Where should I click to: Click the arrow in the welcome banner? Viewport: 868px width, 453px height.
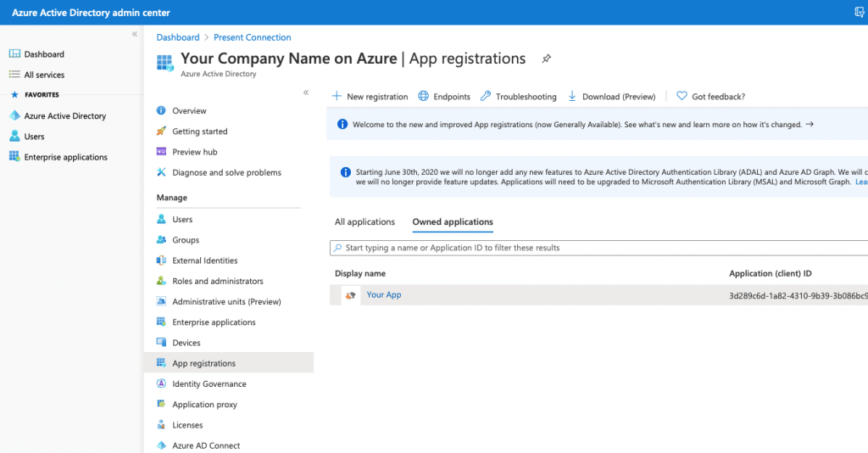[810, 124]
